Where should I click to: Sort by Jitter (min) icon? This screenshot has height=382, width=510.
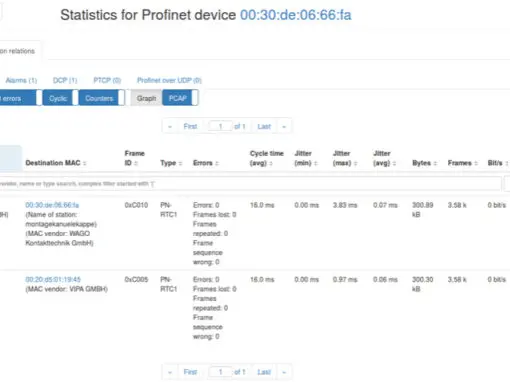[315, 163]
